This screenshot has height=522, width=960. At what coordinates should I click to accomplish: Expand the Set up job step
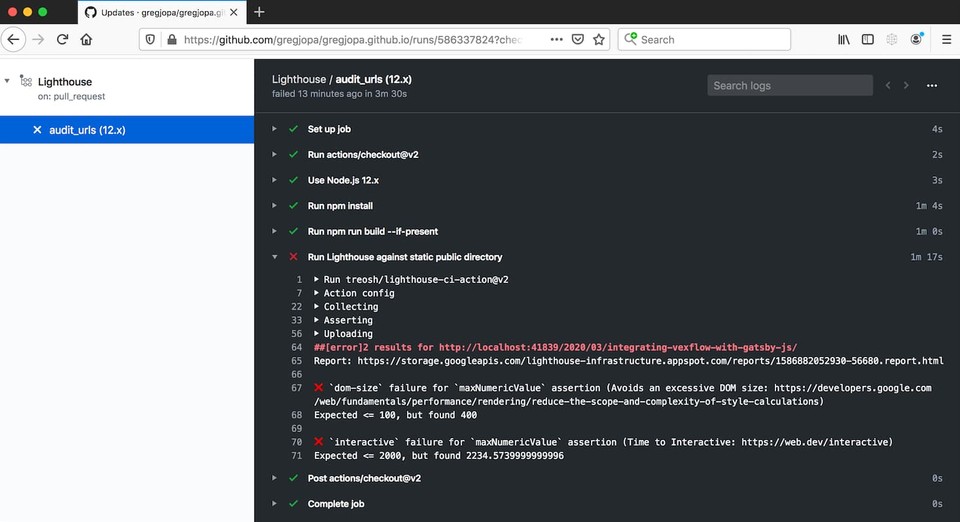(274, 129)
